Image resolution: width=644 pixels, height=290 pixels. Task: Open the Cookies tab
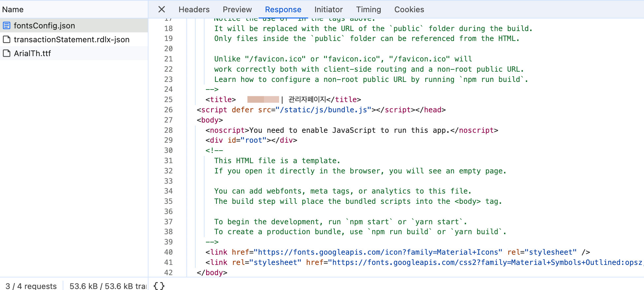(409, 9)
